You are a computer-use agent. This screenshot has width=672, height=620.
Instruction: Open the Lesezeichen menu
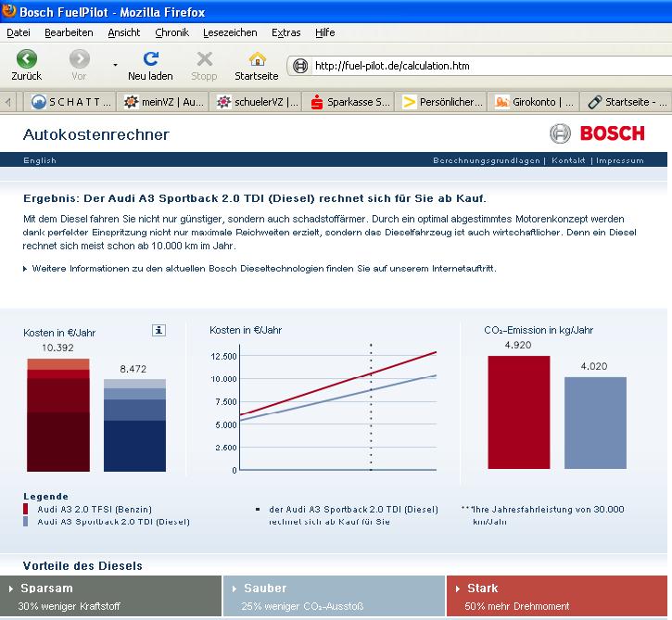230,32
